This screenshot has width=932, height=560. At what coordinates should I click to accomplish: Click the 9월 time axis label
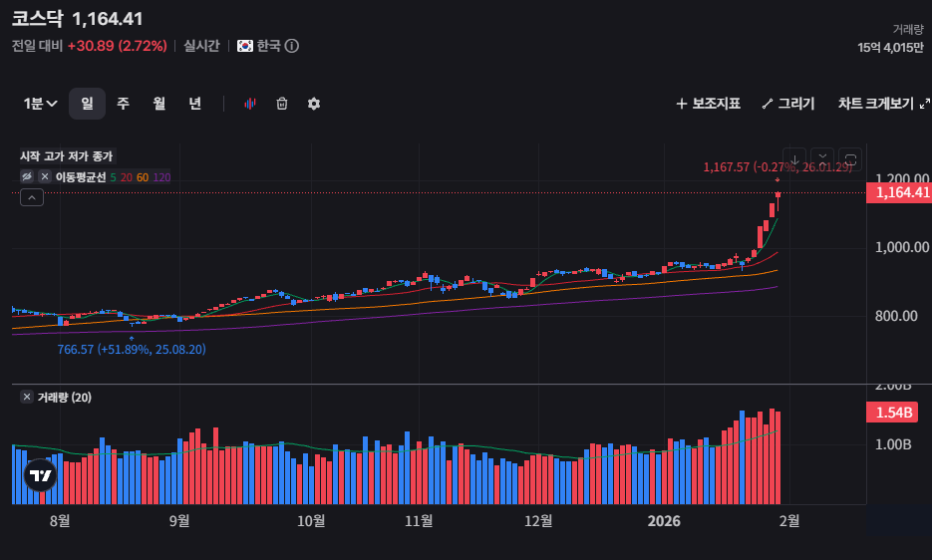click(x=179, y=521)
